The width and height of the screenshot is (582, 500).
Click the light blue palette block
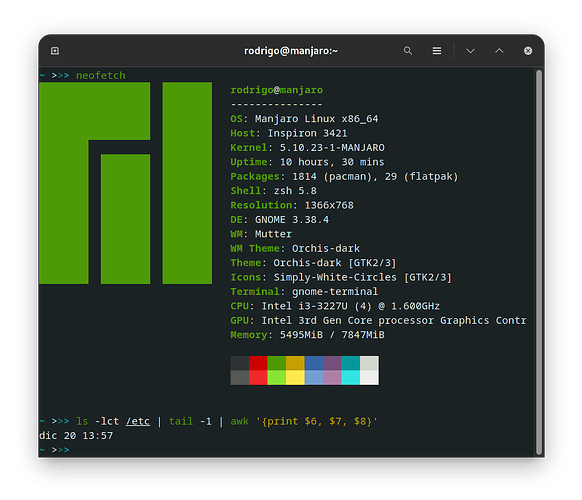pyautogui.click(x=314, y=378)
